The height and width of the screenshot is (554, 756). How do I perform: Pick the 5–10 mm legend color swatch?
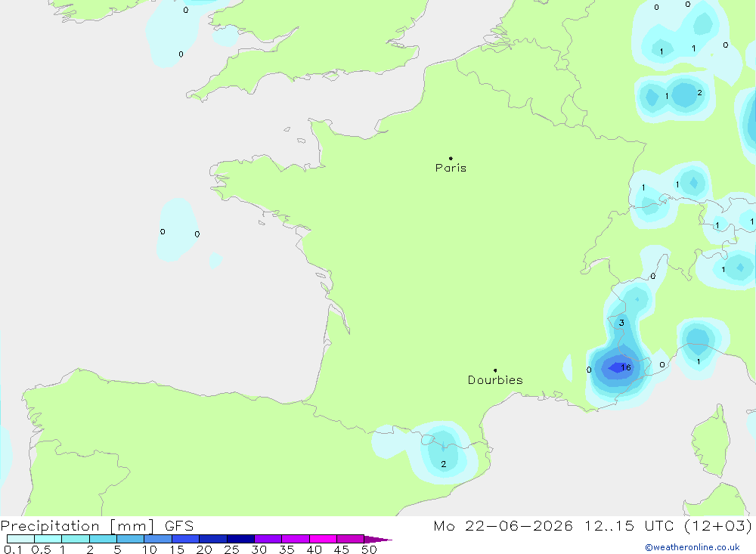tap(131, 539)
